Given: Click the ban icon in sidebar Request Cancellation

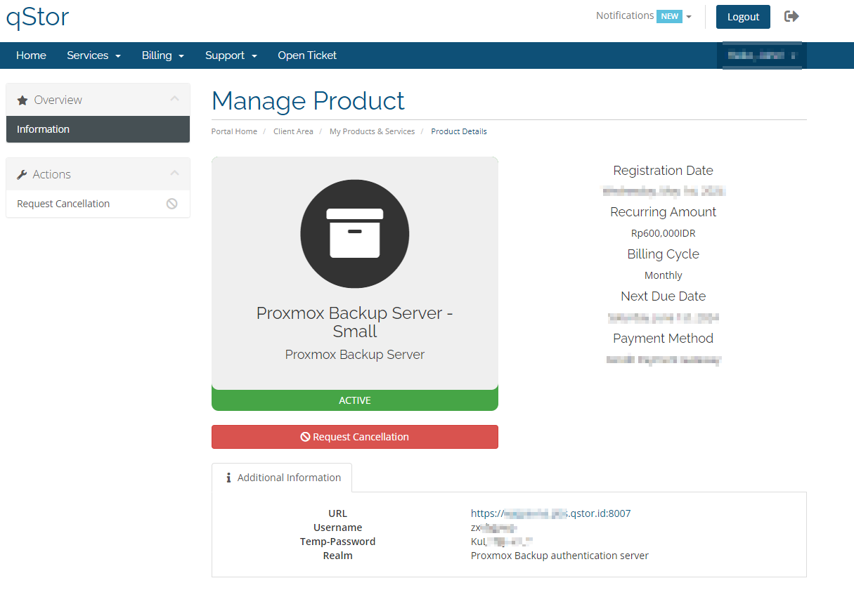Looking at the screenshot, I should pyautogui.click(x=172, y=204).
